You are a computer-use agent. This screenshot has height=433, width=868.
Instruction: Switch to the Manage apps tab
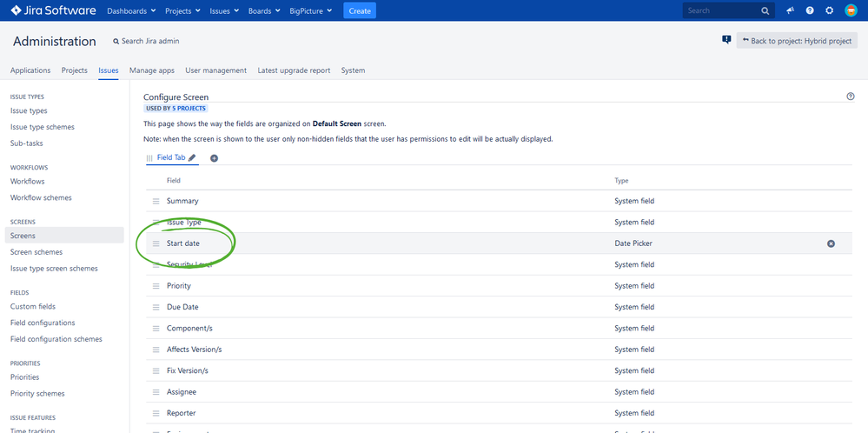click(152, 70)
